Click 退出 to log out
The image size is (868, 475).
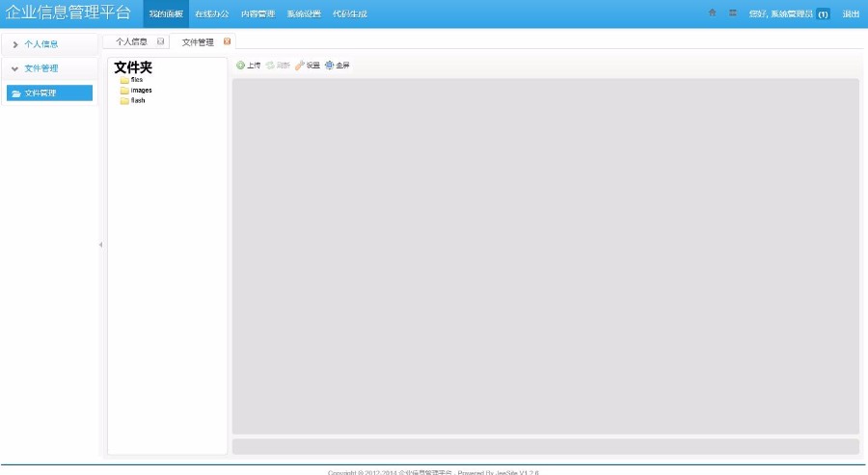[851, 13]
